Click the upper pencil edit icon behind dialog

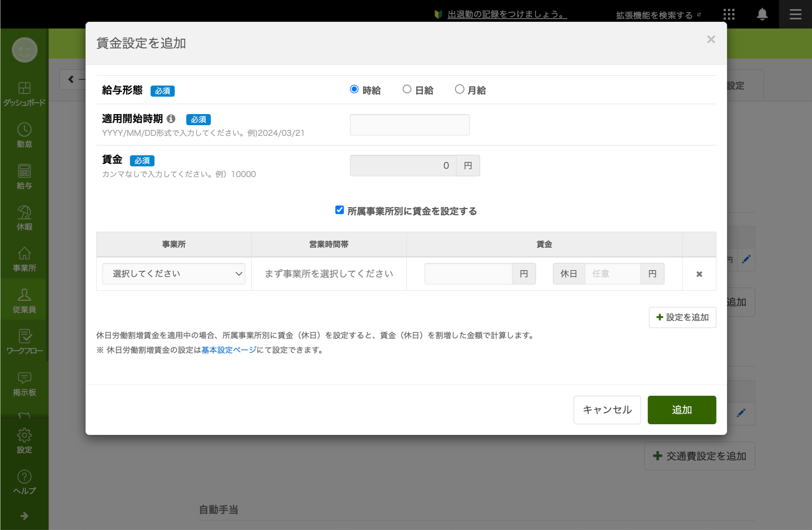746,259
